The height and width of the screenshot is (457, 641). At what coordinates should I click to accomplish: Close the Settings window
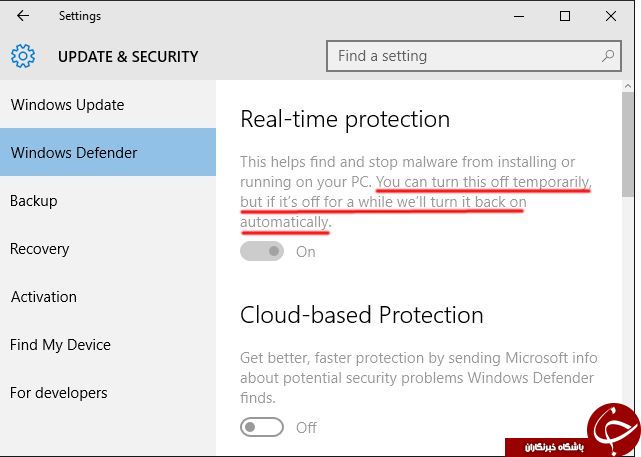pos(611,16)
